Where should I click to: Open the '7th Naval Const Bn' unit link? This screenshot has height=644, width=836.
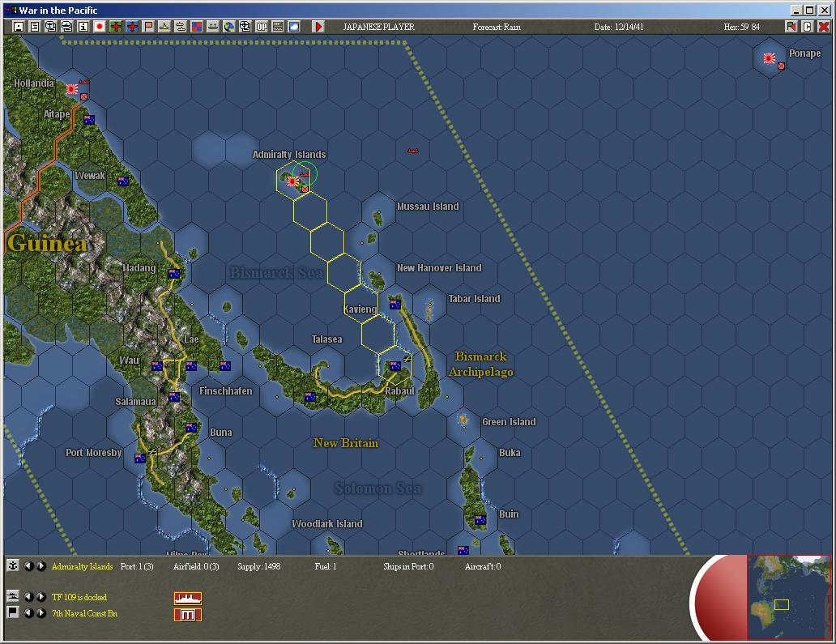pos(84,613)
